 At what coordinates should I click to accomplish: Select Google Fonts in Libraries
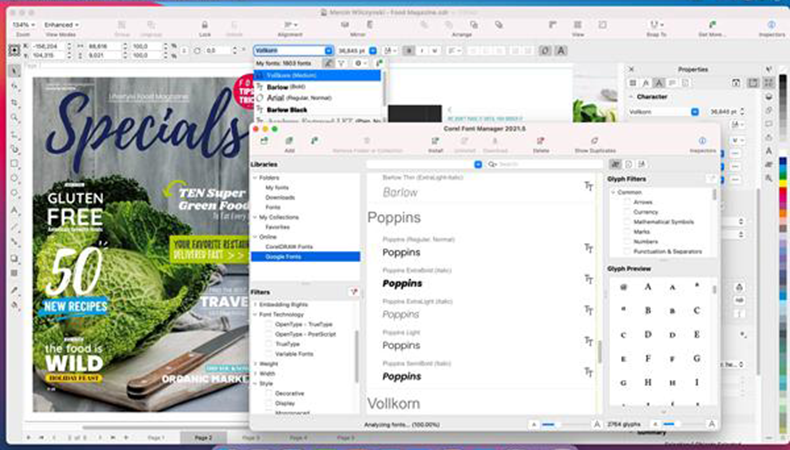[305, 256]
